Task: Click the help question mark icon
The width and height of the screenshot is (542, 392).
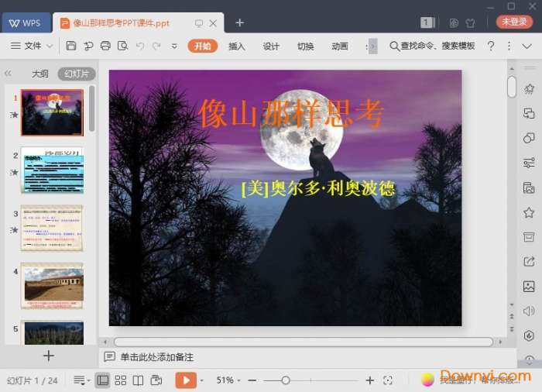Action: (491, 46)
